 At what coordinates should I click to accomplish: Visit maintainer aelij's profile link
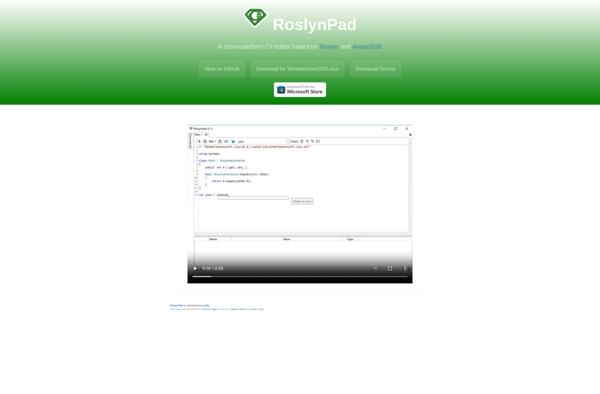point(207,305)
